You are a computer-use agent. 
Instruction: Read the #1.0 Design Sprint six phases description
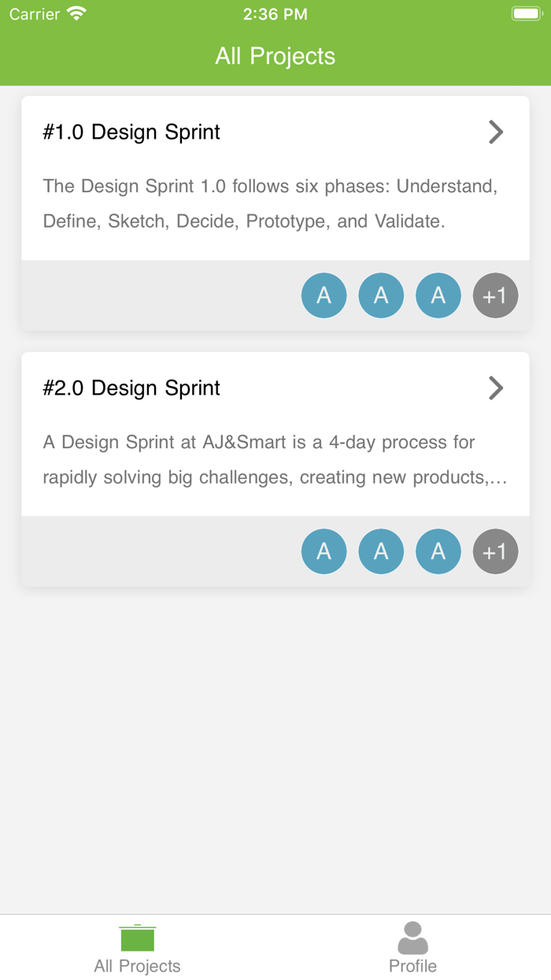pos(271,204)
